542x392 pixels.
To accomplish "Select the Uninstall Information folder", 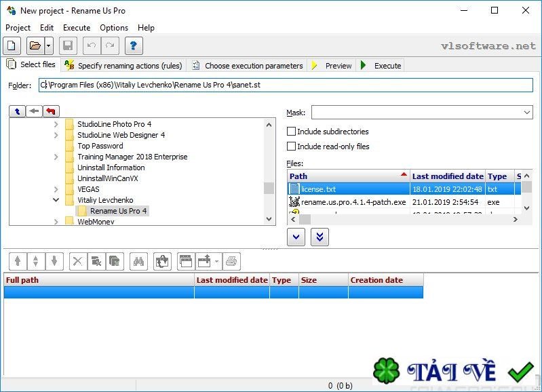I will [x=111, y=168].
